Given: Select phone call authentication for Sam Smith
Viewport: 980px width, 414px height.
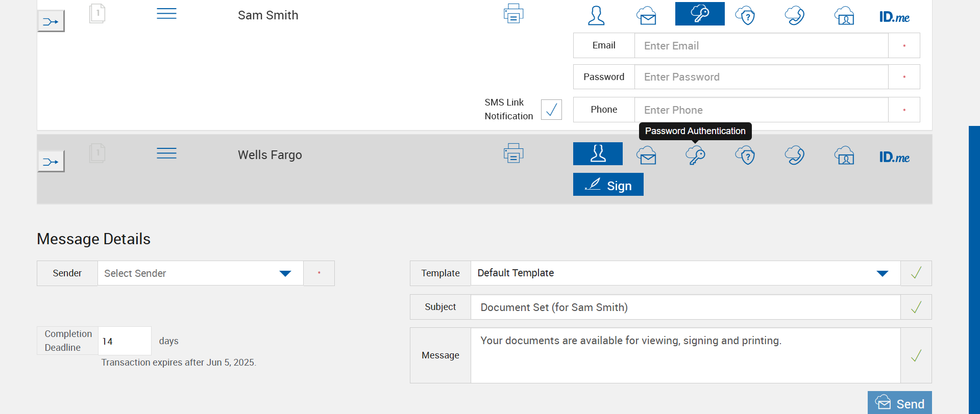Looking at the screenshot, I should 794,15.
